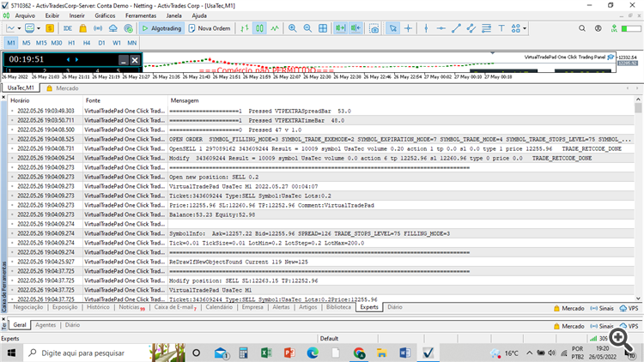Zoom out on the chart
Viewport: 644px width, 362px height.
(x=307, y=28)
